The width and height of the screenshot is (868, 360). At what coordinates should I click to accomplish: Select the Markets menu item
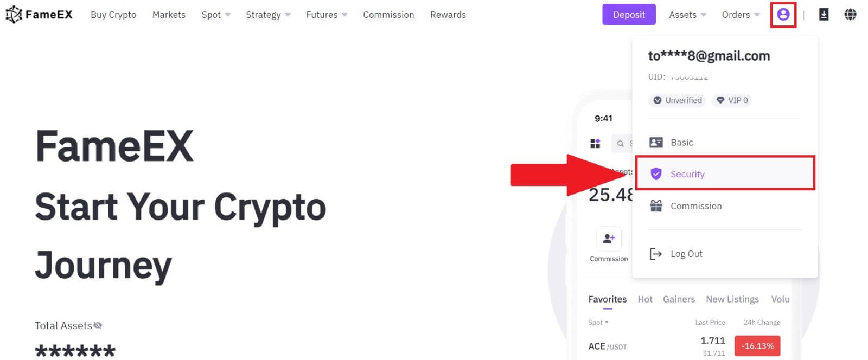[169, 15]
